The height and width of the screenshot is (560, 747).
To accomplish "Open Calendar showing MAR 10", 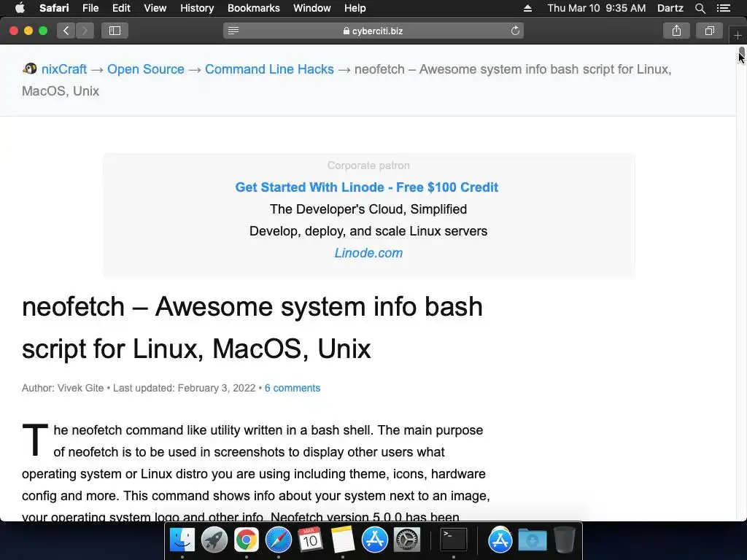I will [310, 540].
